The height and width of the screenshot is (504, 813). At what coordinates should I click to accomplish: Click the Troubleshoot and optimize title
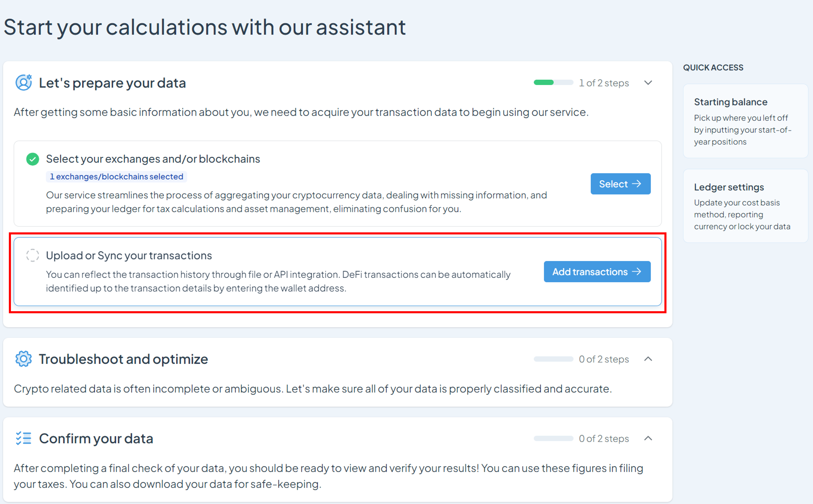[123, 359]
